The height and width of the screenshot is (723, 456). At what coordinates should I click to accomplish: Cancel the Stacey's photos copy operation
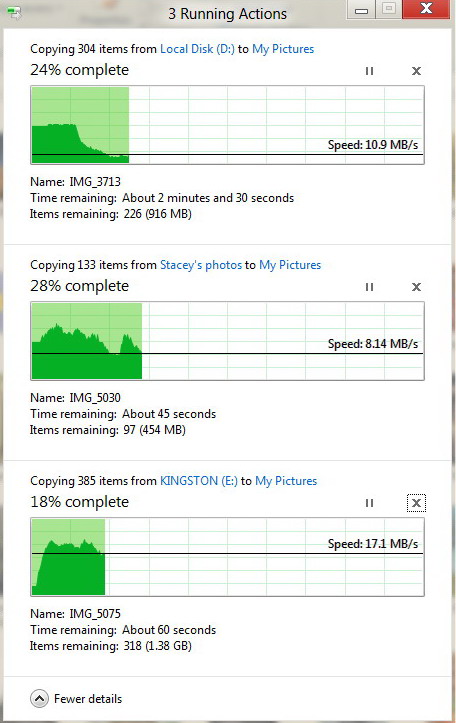(x=416, y=287)
